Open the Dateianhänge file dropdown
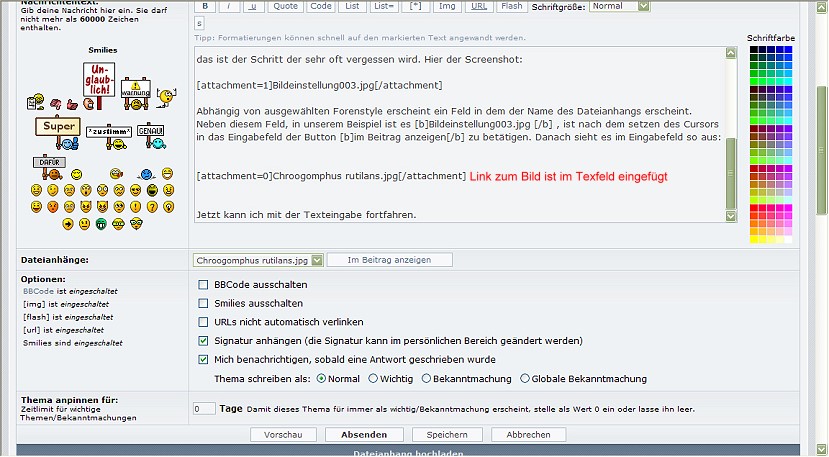The height and width of the screenshot is (457, 829). pos(258,260)
